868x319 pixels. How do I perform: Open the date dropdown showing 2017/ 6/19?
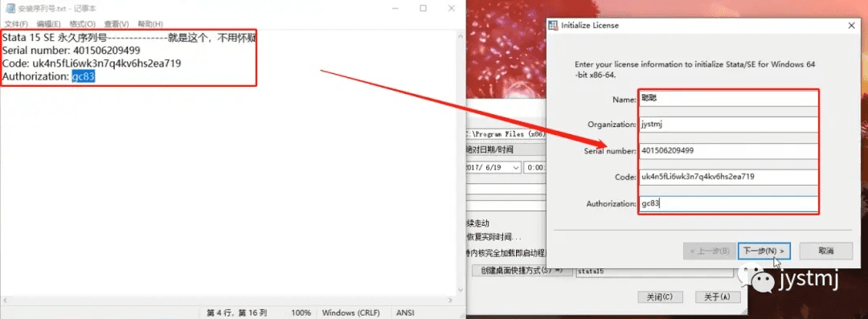point(516,167)
